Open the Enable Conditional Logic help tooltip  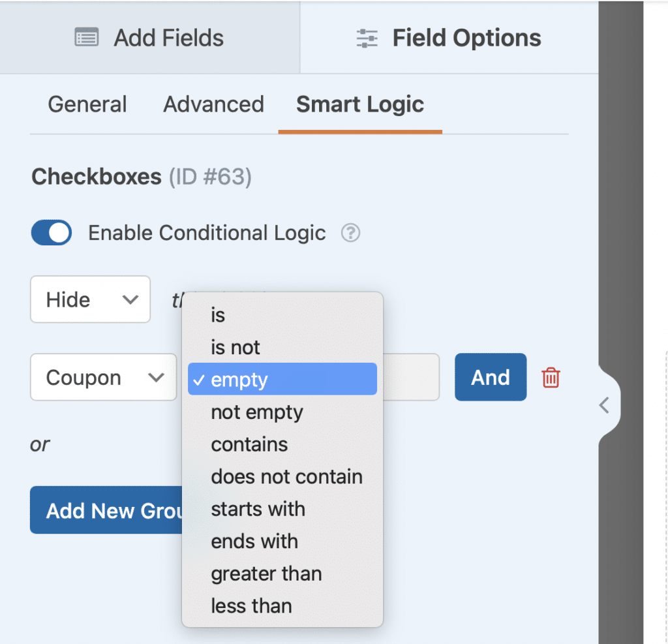(x=350, y=233)
